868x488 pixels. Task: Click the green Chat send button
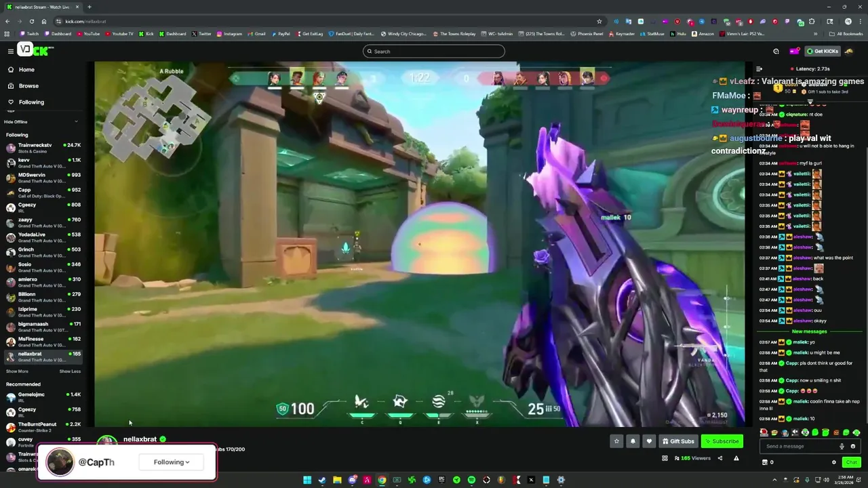pyautogui.click(x=851, y=462)
